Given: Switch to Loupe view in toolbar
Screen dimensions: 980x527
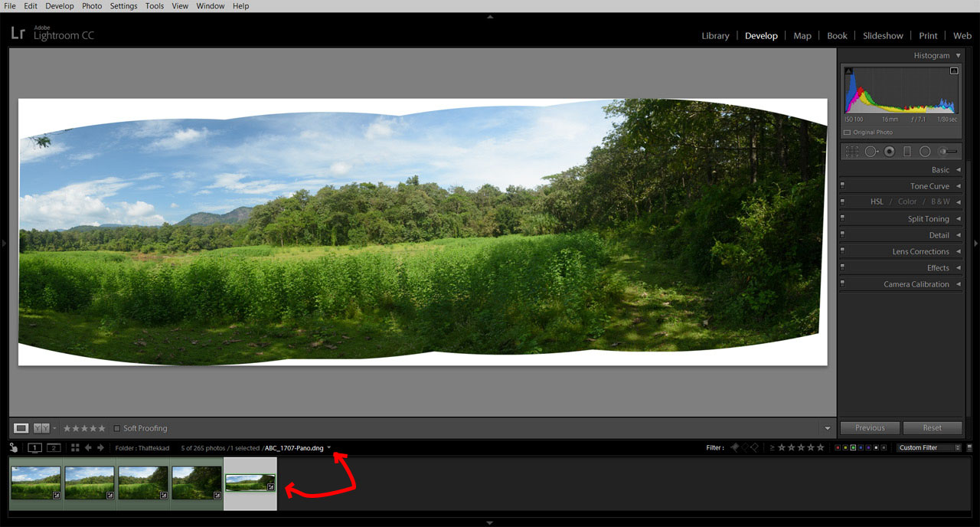Looking at the screenshot, I should point(21,428).
